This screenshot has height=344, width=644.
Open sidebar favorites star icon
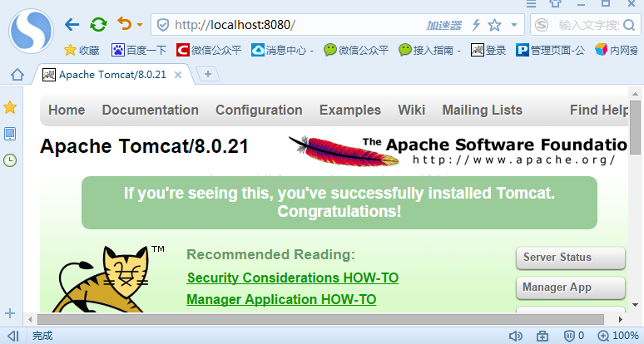pos(10,107)
